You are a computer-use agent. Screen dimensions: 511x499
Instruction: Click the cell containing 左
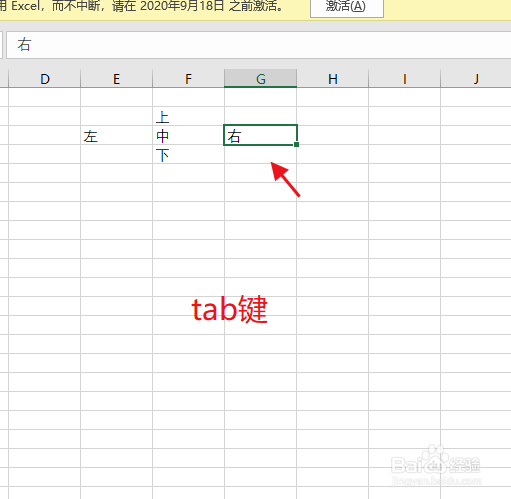pyautogui.click(x=116, y=135)
